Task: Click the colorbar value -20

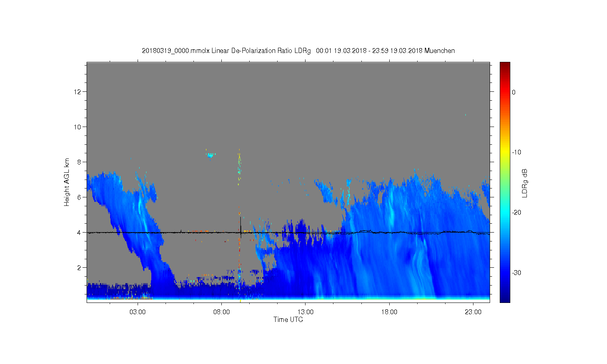Action: tap(516, 213)
